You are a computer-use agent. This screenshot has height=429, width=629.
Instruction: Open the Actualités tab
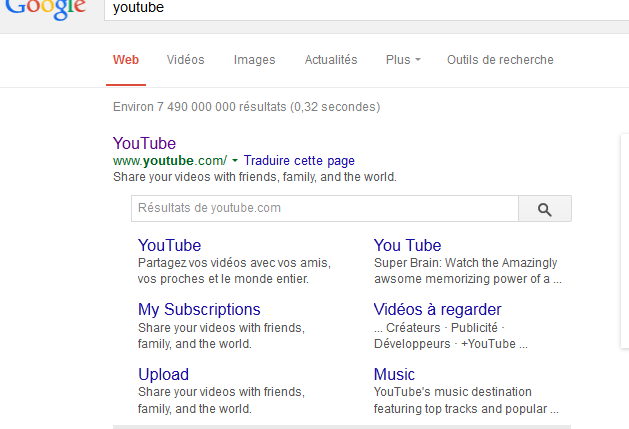330,60
